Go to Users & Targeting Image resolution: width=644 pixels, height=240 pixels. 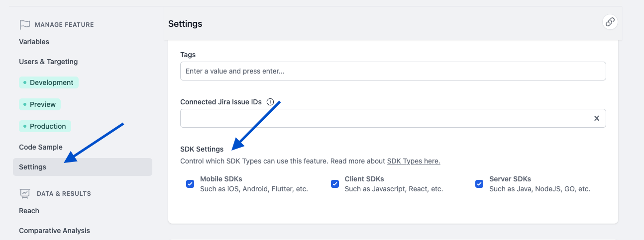(48, 62)
